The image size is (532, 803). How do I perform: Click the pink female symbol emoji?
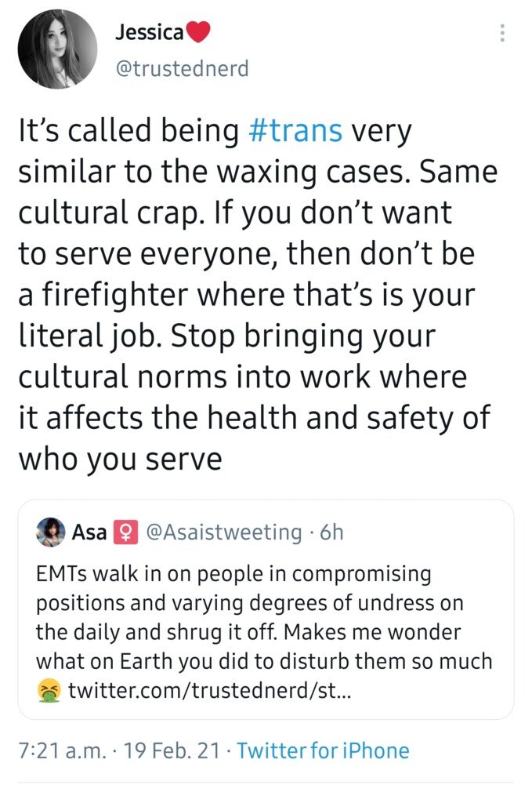125,532
